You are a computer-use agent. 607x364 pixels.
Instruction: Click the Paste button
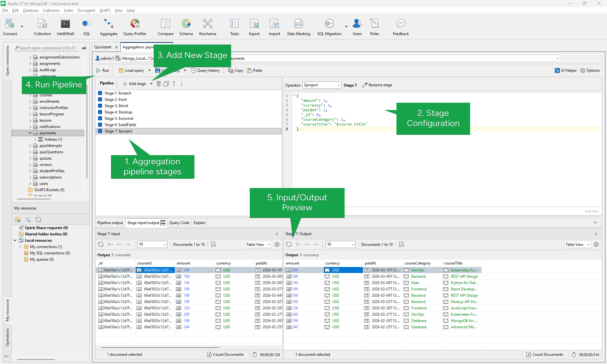[255, 70]
